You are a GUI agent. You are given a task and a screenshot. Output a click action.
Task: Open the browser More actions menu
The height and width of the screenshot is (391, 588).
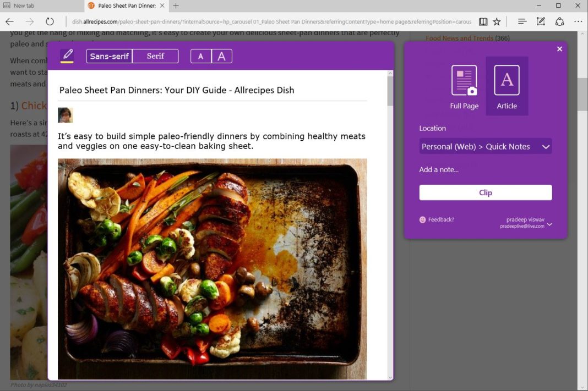click(x=578, y=21)
